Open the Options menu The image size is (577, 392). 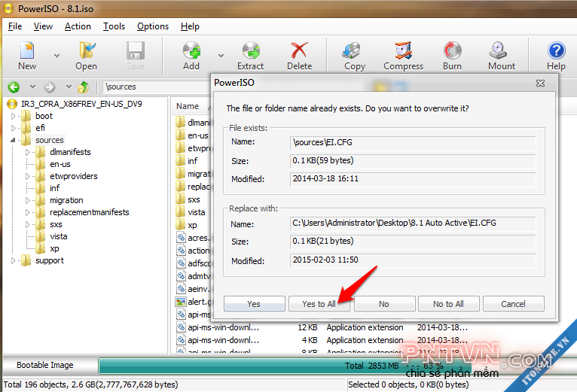click(153, 26)
